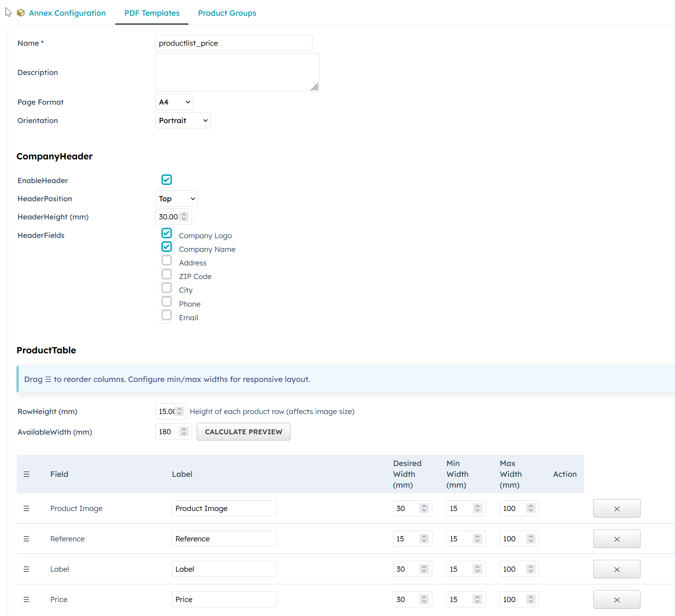The height and width of the screenshot is (616, 675).
Task: Click drag handle for Product Image row
Action: point(26,509)
